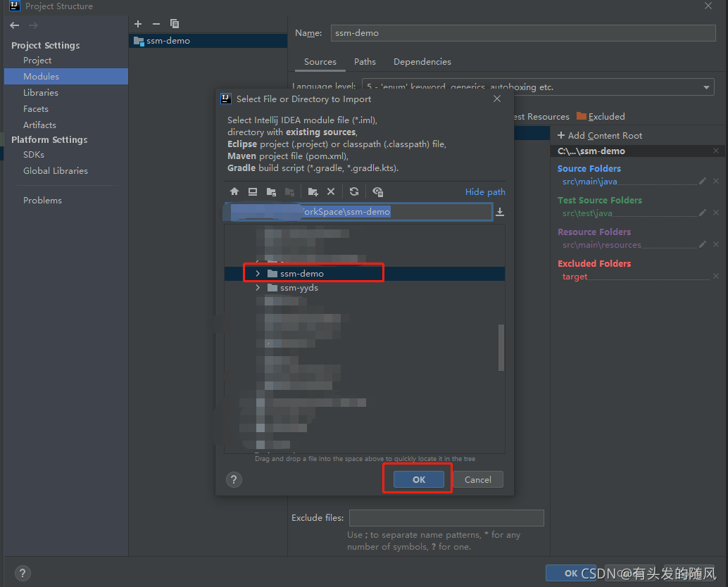
Task: Click the file tree vertical scrollbar
Action: pos(501,348)
